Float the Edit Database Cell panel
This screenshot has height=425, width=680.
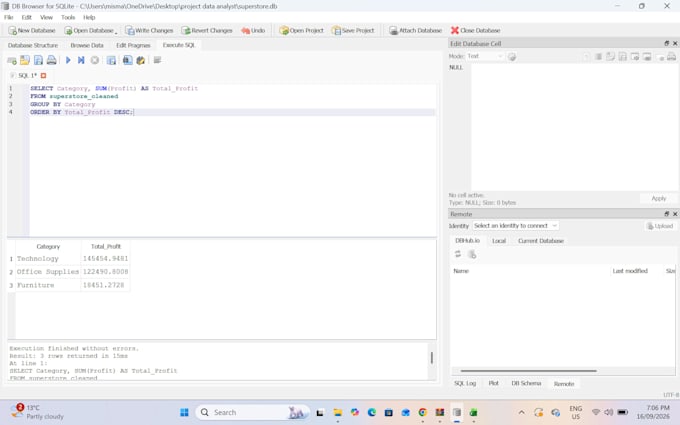click(x=667, y=43)
